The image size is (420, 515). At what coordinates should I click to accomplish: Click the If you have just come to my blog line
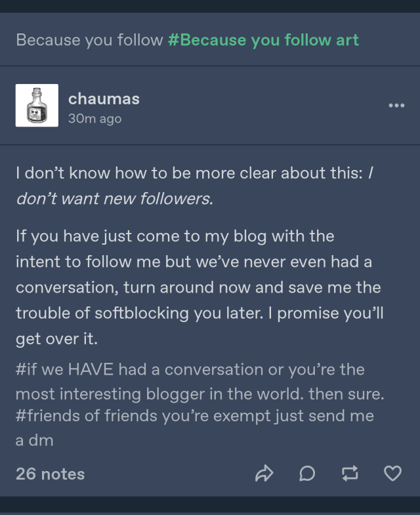pyautogui.click(x=175, y=236)
